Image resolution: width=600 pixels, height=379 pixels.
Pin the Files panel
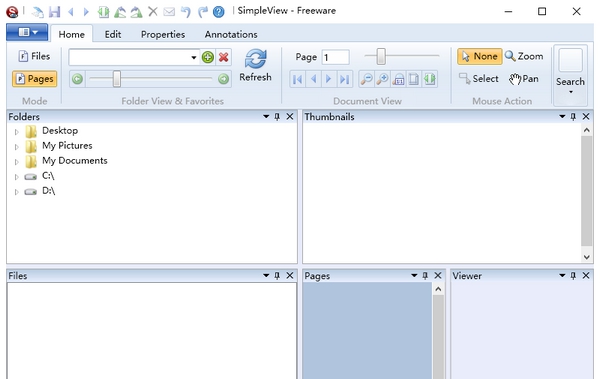tap(277, 276)
